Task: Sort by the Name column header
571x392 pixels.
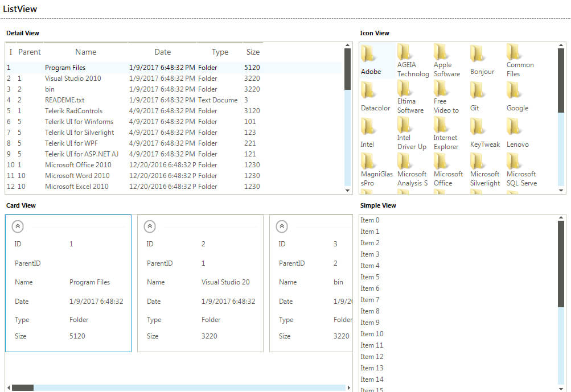Action: click(x=85, y=52)
